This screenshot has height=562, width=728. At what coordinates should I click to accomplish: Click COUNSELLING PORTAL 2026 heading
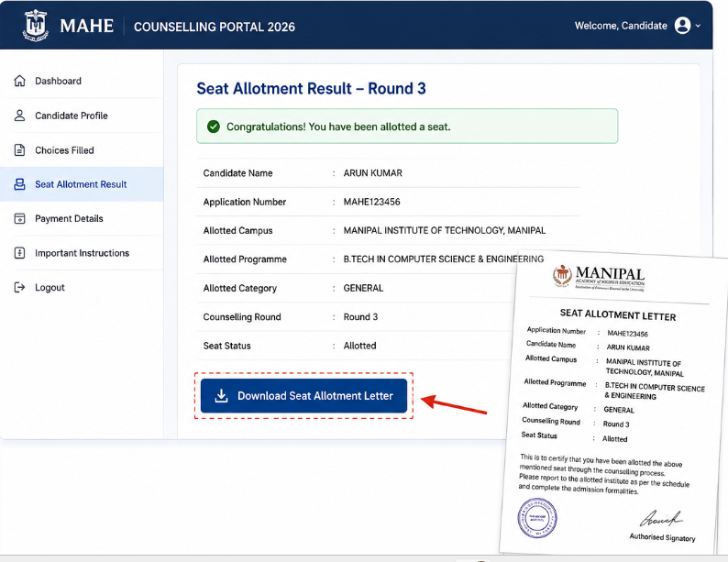point(215,27)
